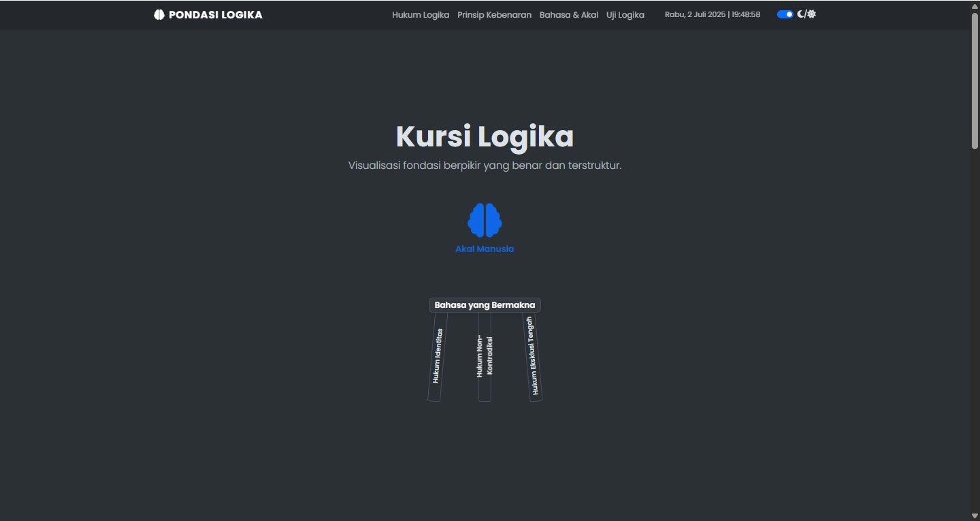The image size is (980, 521).
Task: Click the page vertical scrollbar thumb
Action: [x=975, y=80]
